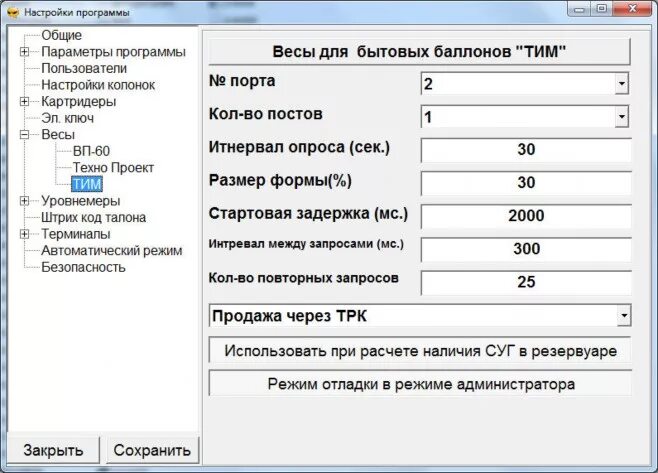Select Терминалы tree item
The height and width of the screenshot is (473, 658).
76,234
